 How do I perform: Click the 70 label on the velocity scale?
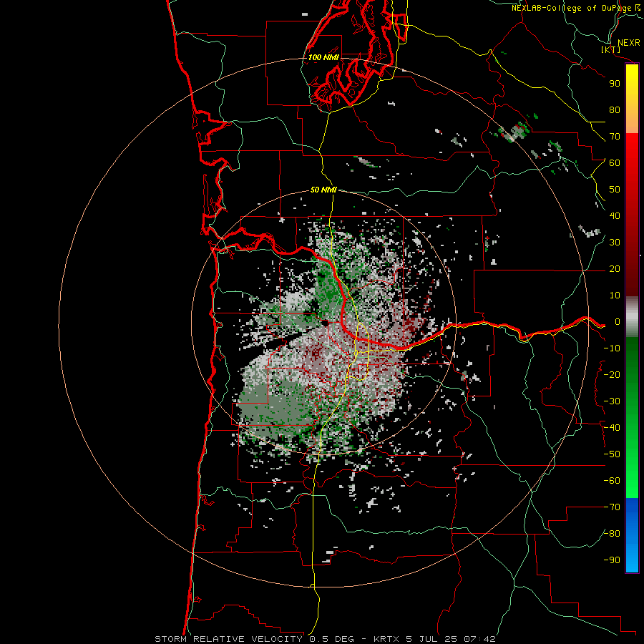click(615, 137)
